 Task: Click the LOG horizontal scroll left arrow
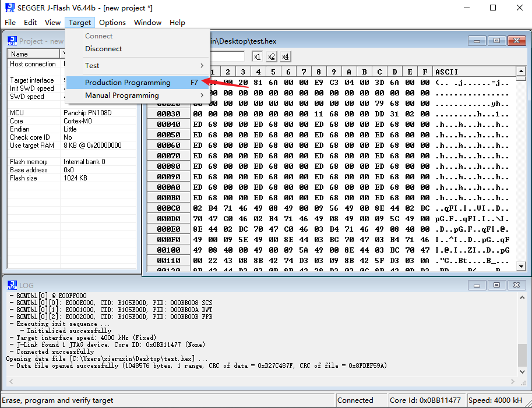click(11, 382)
